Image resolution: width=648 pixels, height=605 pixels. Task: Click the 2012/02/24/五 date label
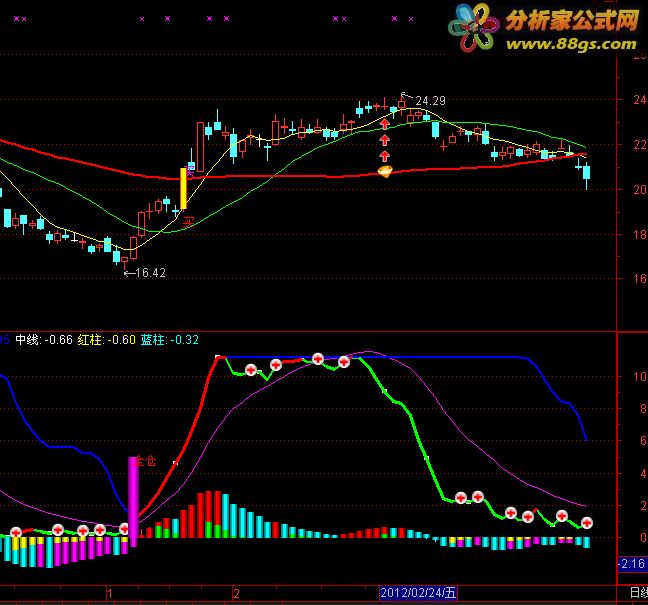[x=418, y=593]
